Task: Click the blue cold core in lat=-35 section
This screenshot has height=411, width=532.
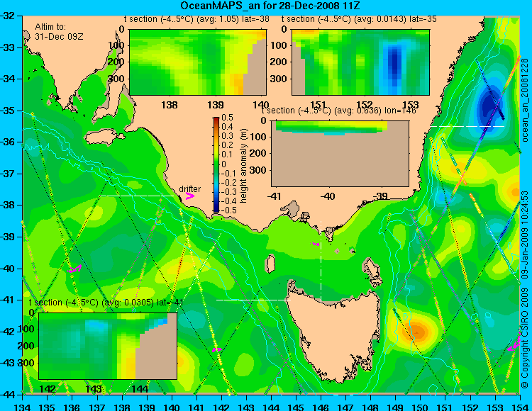Action: [x=394, y=62]
